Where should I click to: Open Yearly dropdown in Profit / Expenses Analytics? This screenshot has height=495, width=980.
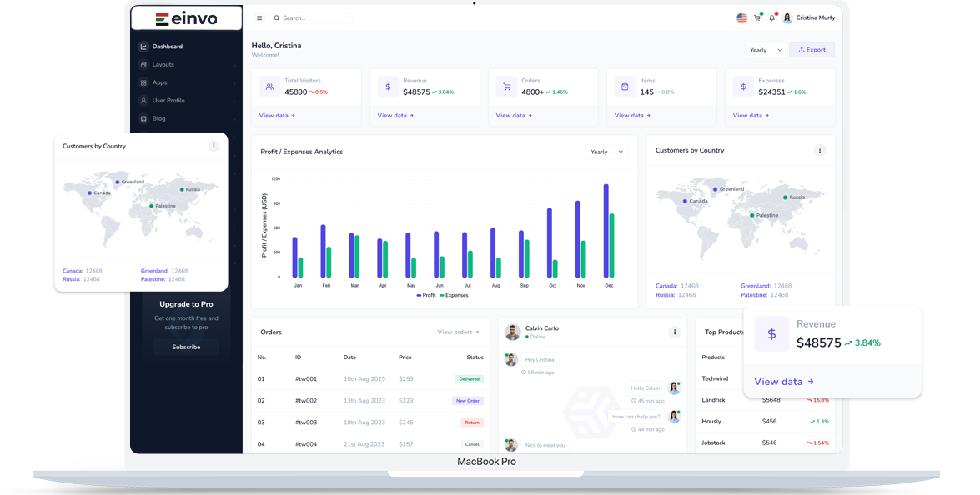[606, 152]
